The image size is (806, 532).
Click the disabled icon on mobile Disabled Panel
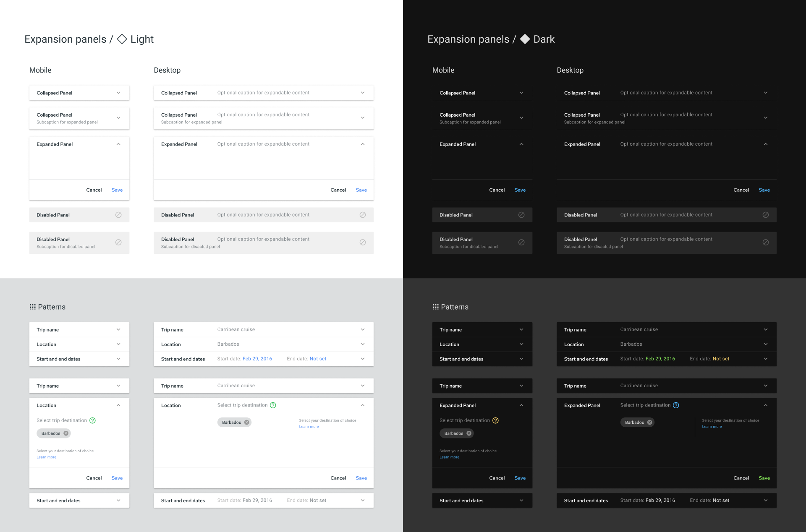pyautogui.click(x=119, y=214)
